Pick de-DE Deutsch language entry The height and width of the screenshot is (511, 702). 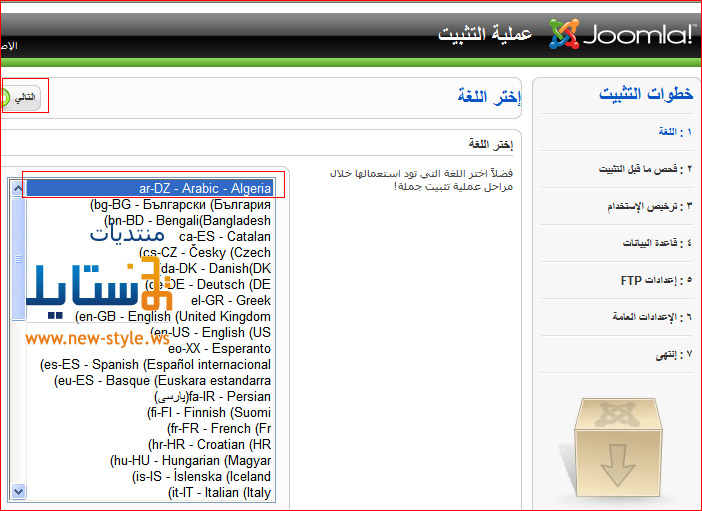click(x=149, y=284)
